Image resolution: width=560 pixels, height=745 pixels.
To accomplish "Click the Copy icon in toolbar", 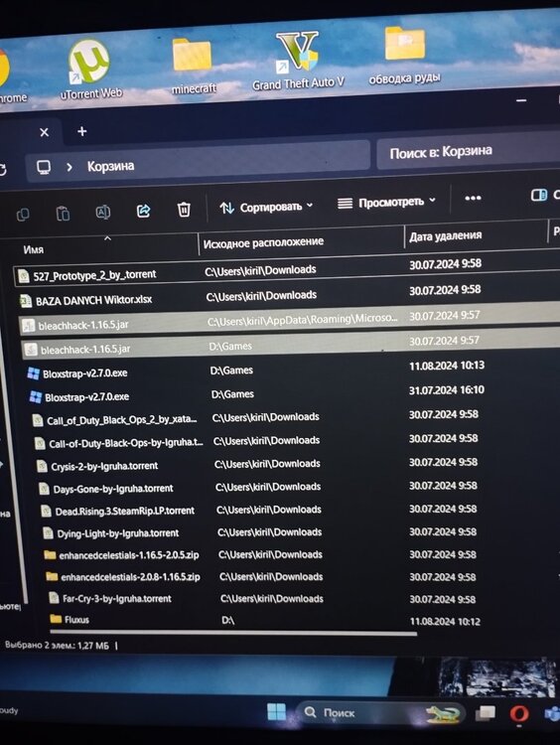I will 22,215.
